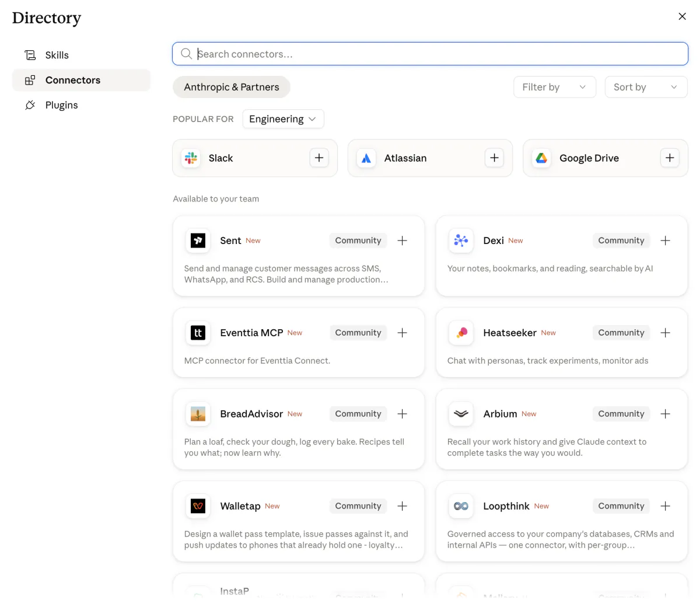Open the Skills section
Image resolution: width=700 pixels, height=610 pixels.
tap(81, 55)
